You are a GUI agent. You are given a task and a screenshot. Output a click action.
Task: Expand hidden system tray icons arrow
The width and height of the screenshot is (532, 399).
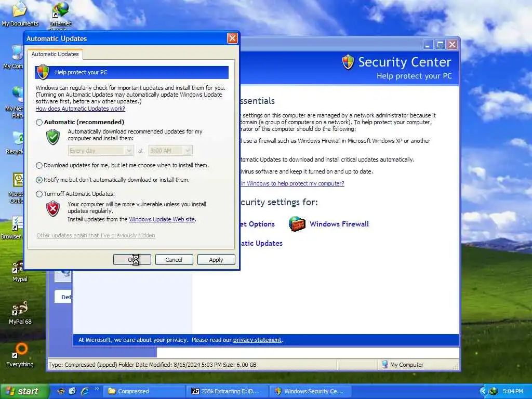[x=484, y=391]
